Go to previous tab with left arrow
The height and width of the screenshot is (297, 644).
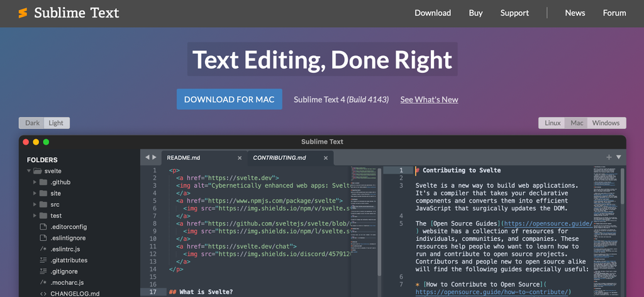[147, 157]
